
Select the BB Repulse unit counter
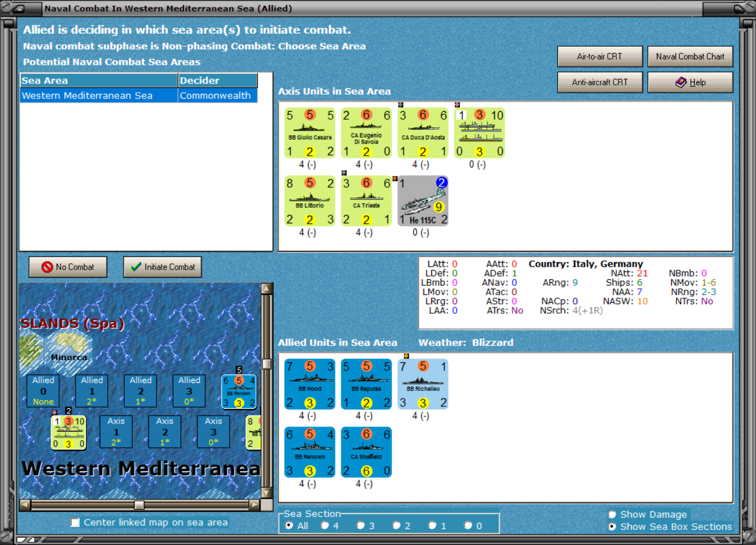coord(367,384)
